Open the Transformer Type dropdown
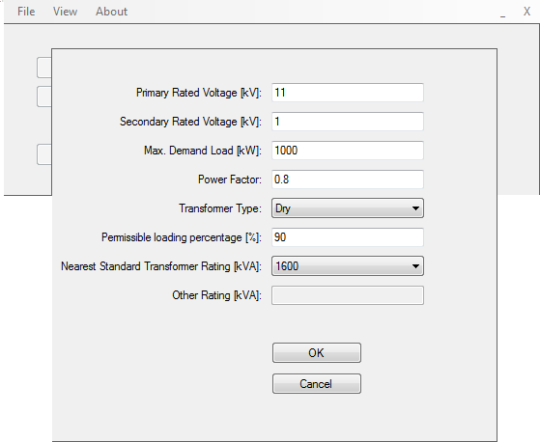 pyautogui.click(x=347, y=208)
